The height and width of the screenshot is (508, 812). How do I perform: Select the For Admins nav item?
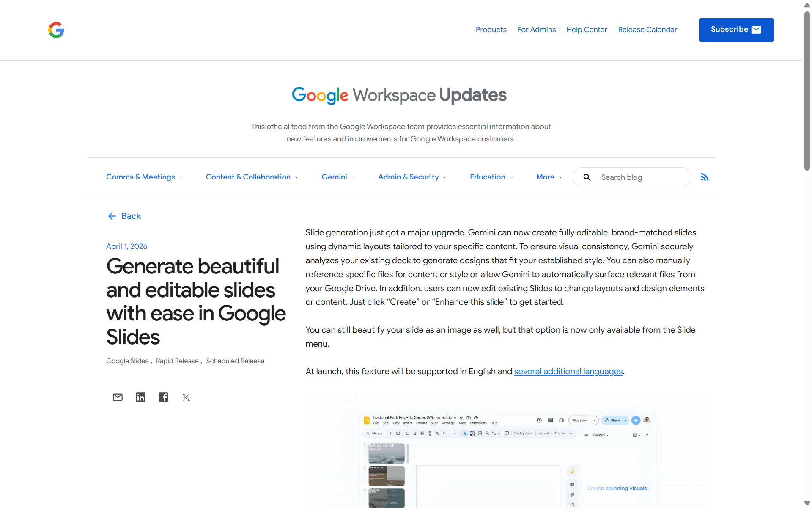pos(536,30)
